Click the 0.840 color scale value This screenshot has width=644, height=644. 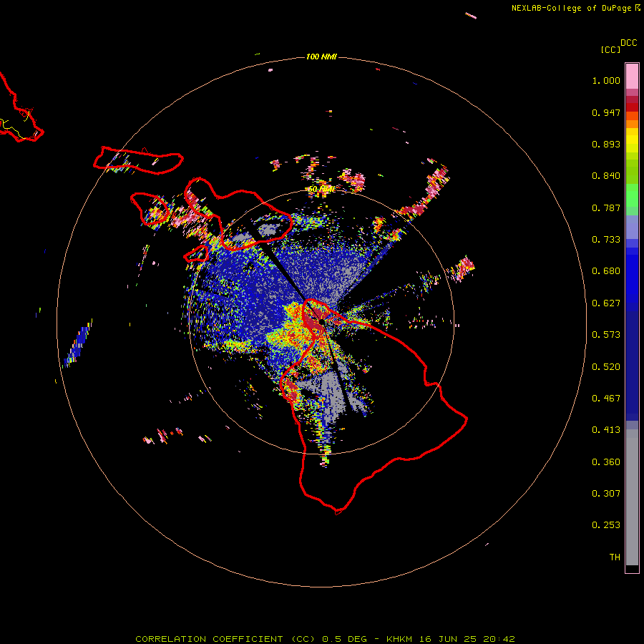(x=606, y=176)
